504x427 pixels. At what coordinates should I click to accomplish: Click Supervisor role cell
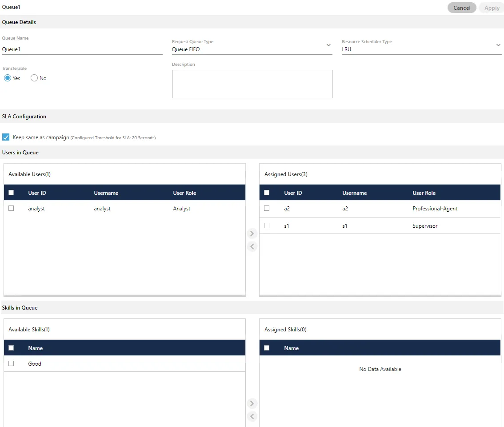(425, 226)
